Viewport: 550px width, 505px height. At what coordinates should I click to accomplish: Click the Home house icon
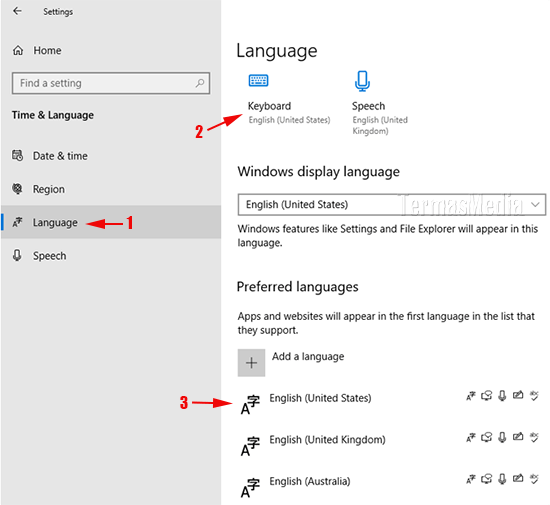coord(18,50)
